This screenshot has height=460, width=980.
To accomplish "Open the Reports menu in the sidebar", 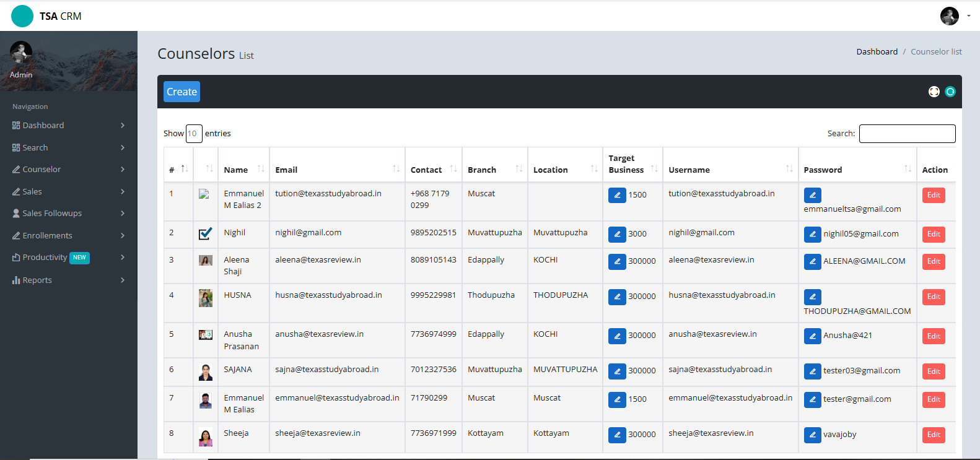I will [x=68, y=280].
